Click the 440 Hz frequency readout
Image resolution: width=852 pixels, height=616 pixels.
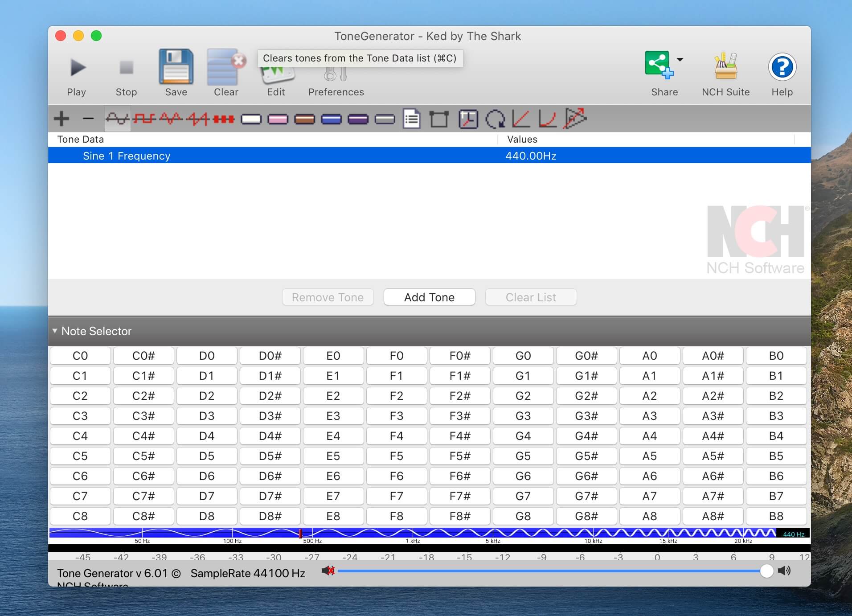(x=793, y=534)
